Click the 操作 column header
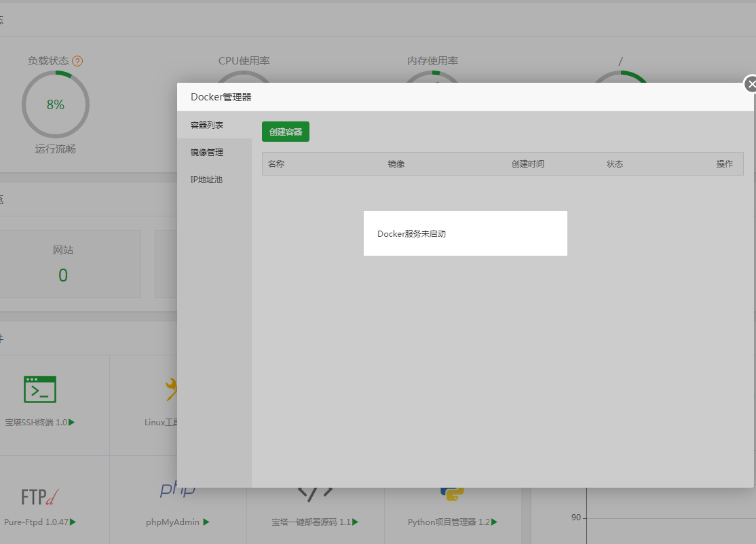 tap(725, 164)
